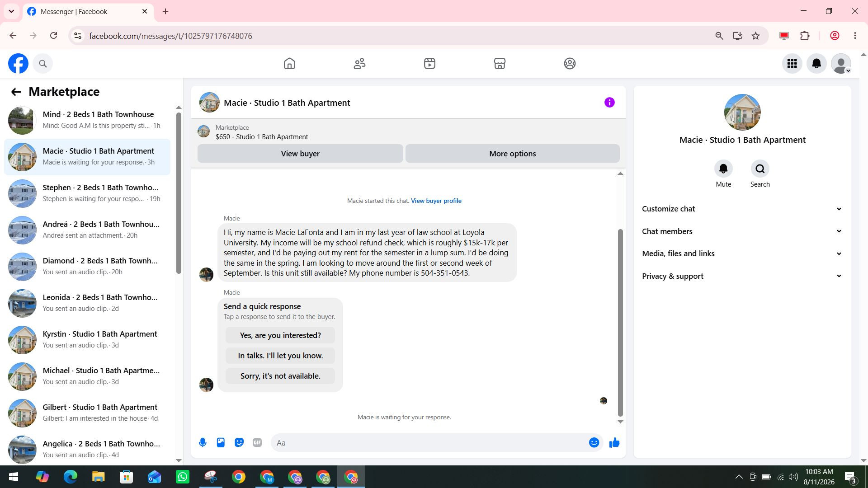Open Facebook notifications bell
Image resolution: width=868 pixels, height=488 pixels.
[816, 64]
